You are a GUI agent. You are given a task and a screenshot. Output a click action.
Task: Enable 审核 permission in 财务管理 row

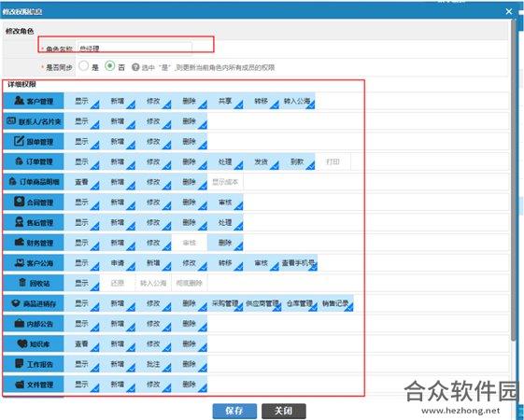coord(190,243)
